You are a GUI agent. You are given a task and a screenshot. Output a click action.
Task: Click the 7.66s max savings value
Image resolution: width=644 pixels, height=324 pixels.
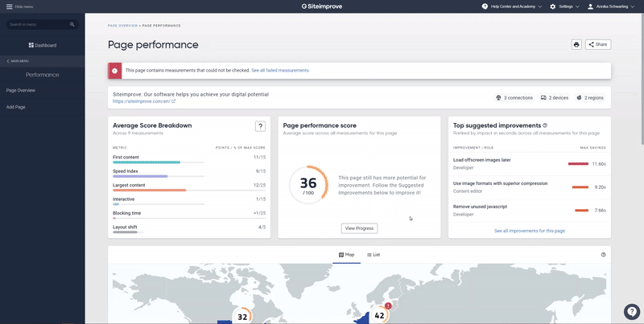[600, 211]
